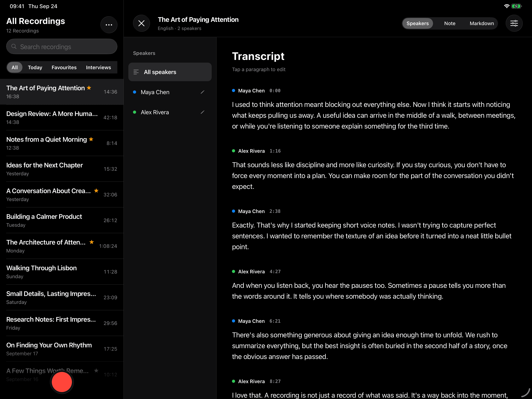Click the clock showing 09:41
This screenshot has height=399, width=532.
(x=17, y=6)
